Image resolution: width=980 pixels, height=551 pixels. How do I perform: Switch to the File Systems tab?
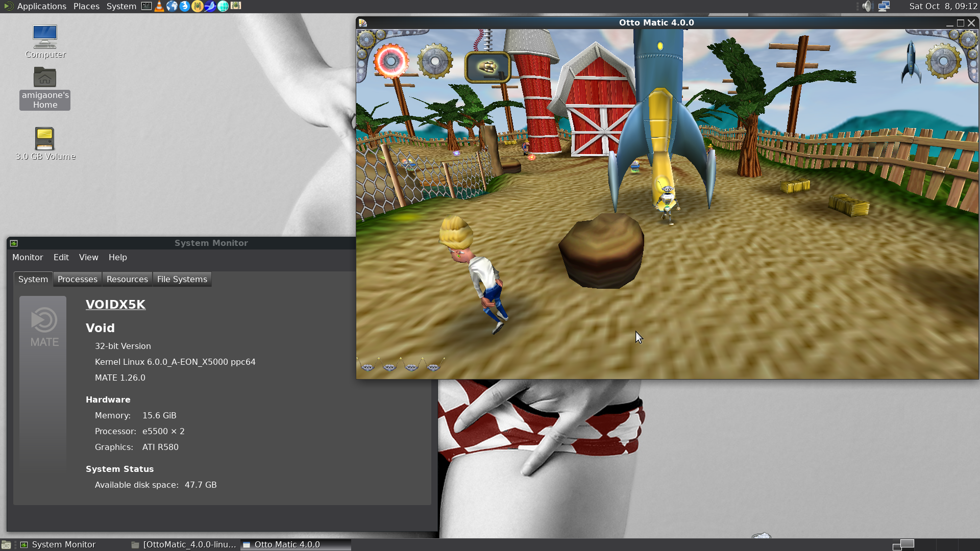pyautogui.click(x=182, y=279)
